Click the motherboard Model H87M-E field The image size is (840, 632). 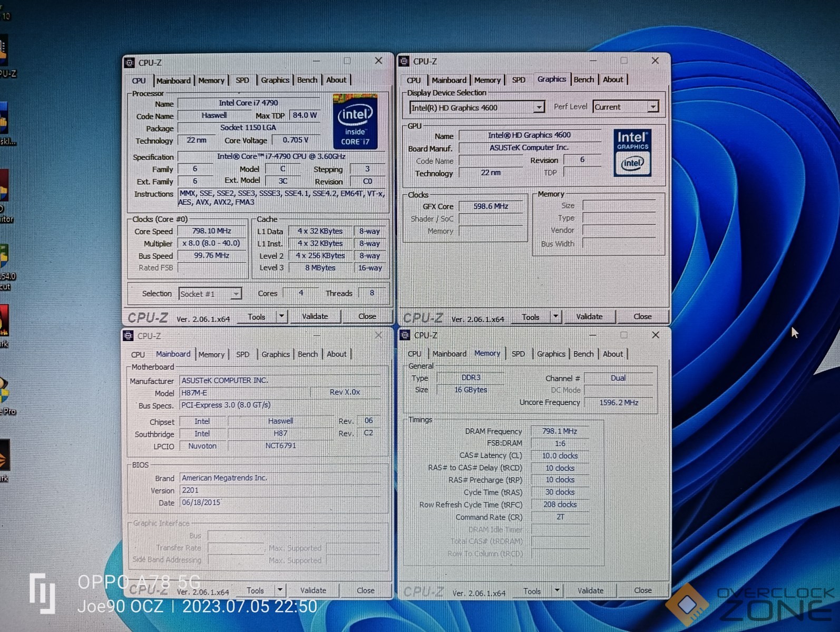coord(243,393)
